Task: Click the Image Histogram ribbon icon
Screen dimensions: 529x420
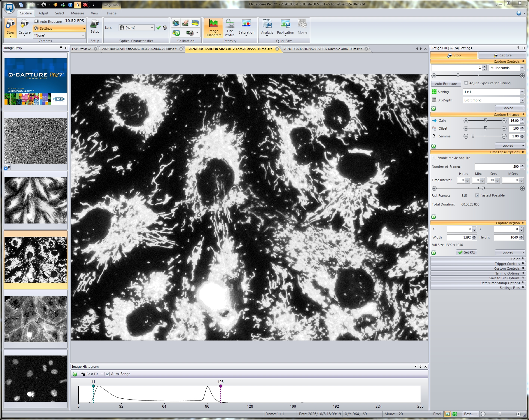Action: pos(213,28)
